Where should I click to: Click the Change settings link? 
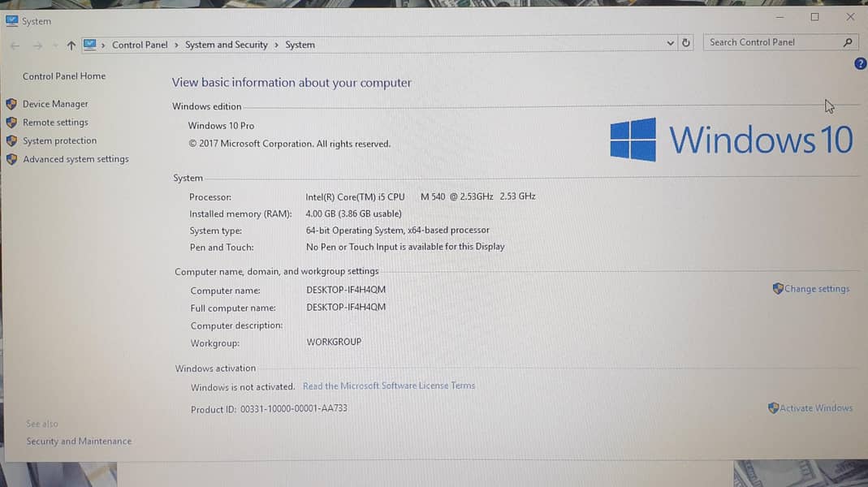[817, 289]
